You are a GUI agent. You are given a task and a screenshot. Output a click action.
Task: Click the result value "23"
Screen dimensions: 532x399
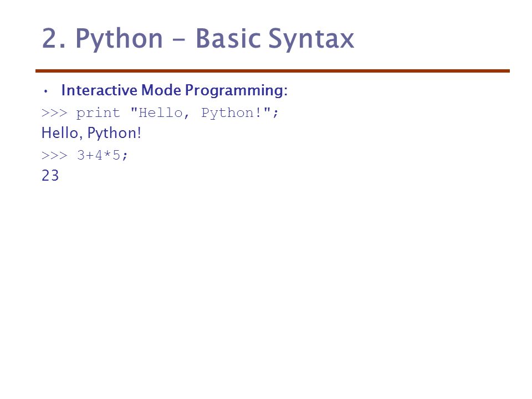click(x=50, y=176)
